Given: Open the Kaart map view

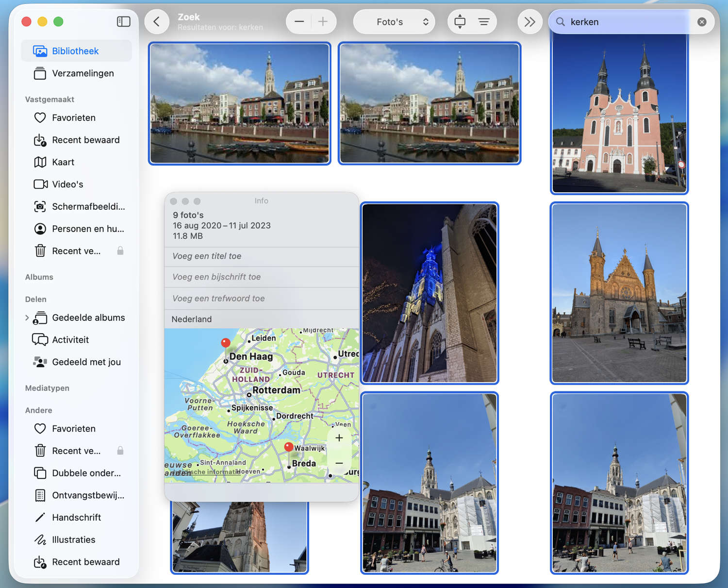Looking at the screenshot, I should pyautogui.click(x=63, y=162).
